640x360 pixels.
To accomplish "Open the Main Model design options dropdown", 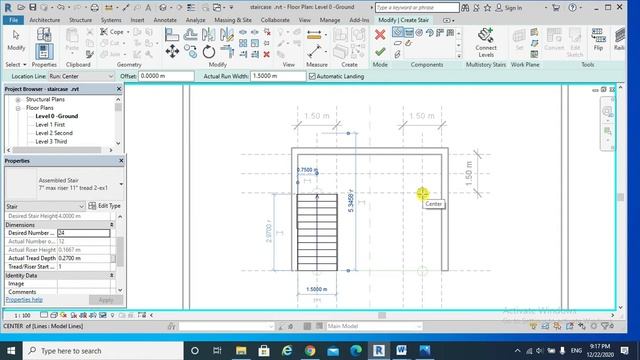I will 374,326.
